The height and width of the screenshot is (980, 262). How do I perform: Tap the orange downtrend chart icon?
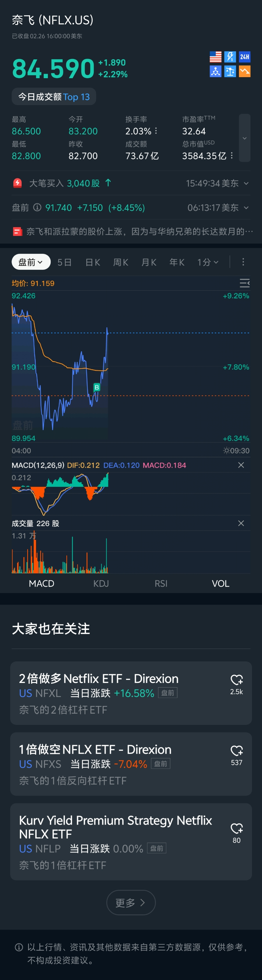click(x=245, y=72)
